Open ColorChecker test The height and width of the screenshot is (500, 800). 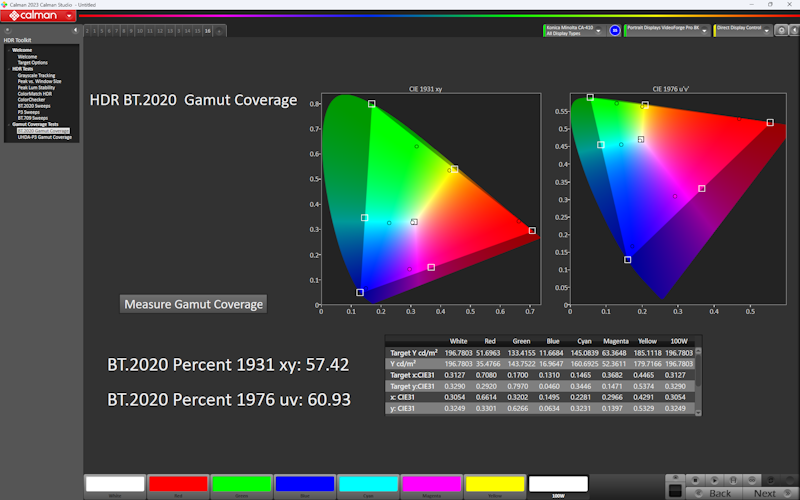31,100
